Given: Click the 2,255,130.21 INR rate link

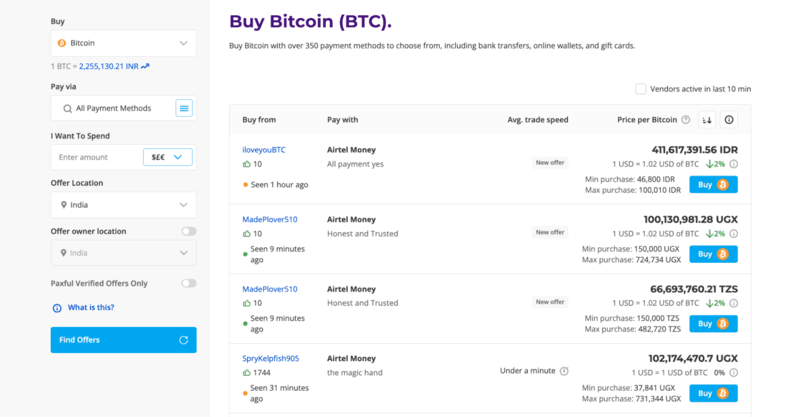Looking at the screenshot, I should [109, 66].
